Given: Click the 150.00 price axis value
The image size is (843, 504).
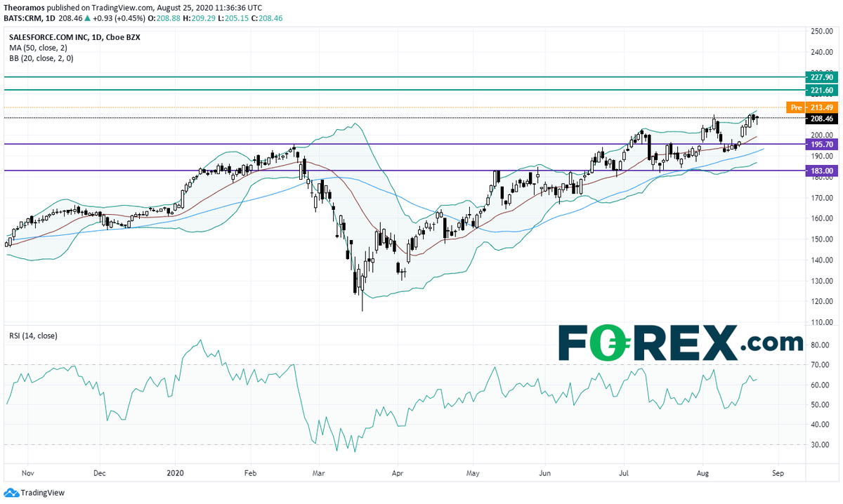Looking at the screenshot, I should (x=821, y=239).
